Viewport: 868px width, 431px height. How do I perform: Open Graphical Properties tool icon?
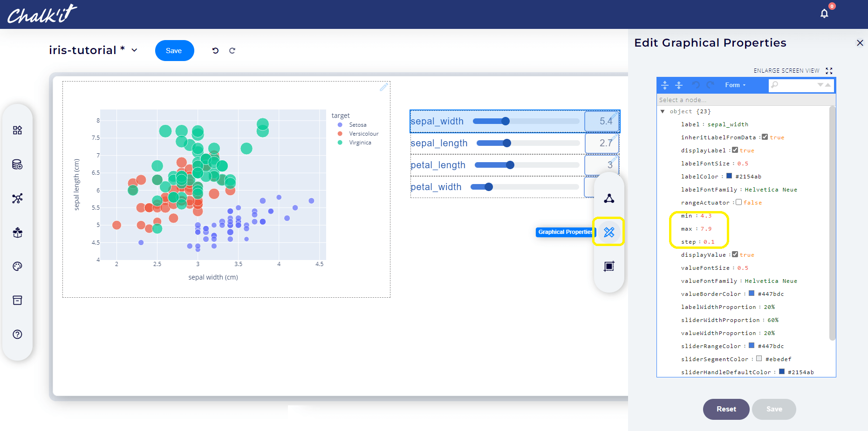[609, 232]
